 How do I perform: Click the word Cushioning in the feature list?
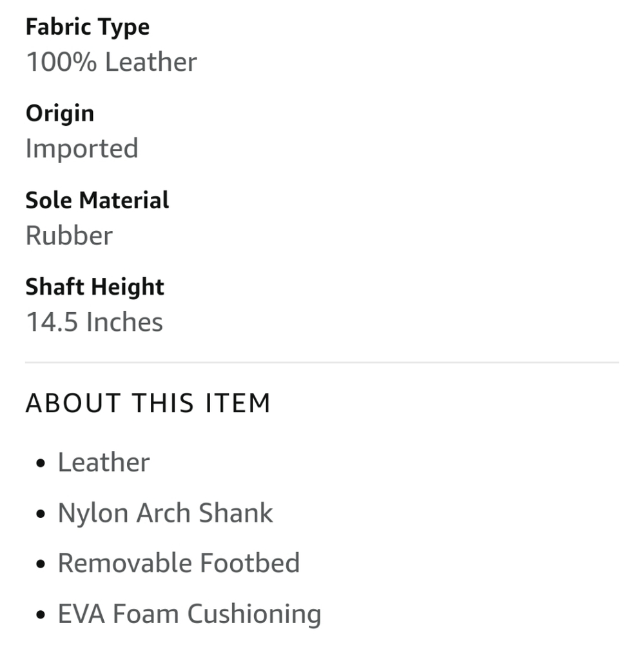point(255,615)
